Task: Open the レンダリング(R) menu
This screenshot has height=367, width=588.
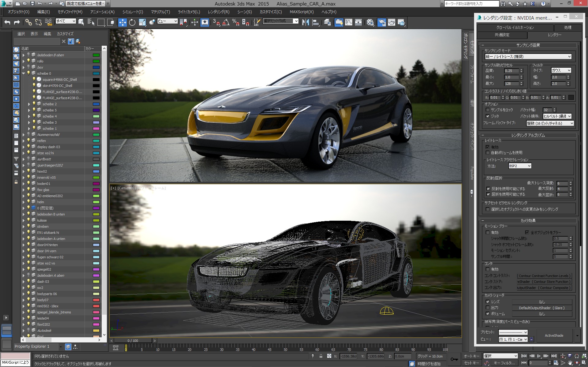Action: pos(218,12)
